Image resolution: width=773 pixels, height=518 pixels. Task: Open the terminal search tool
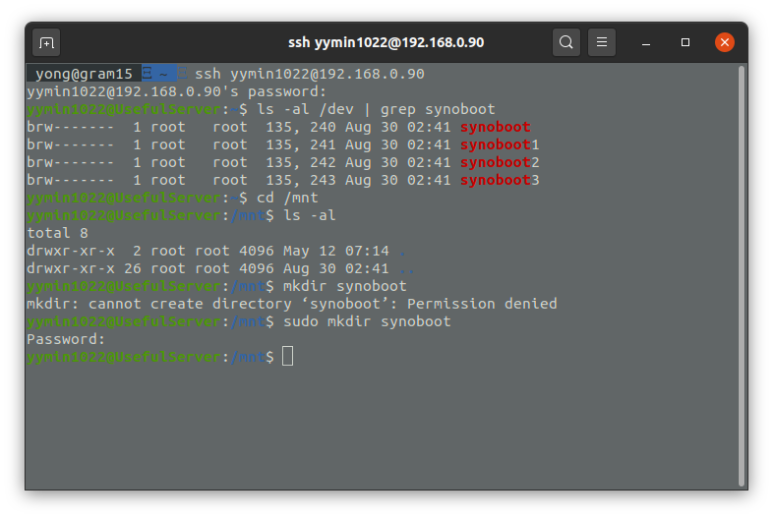(x=566, y=42)
